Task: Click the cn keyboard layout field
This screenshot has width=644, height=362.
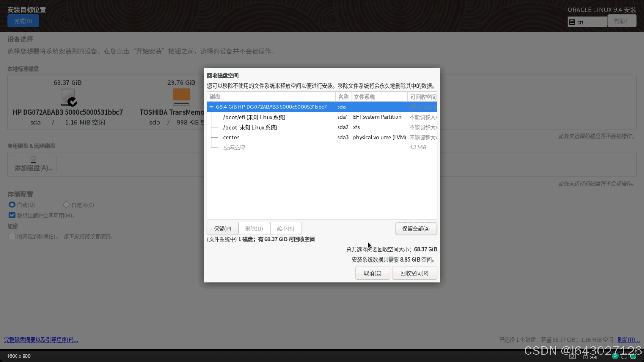Action: pyautogui.click(x=587, y=22)
